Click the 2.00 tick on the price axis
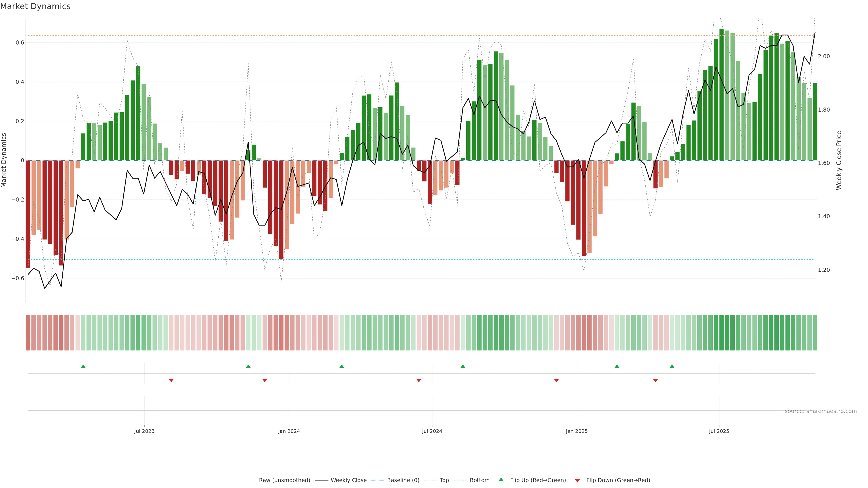Viewport: 868px width, 488px height. [x=823, y=56]
